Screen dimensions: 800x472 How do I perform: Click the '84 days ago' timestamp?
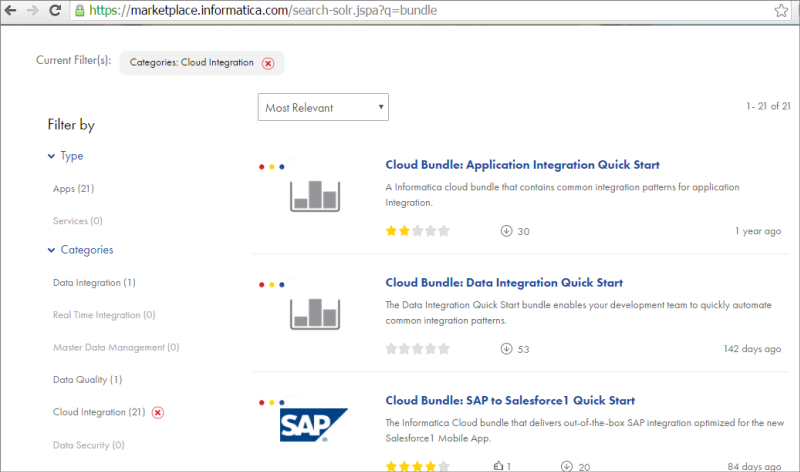(754, 466)
